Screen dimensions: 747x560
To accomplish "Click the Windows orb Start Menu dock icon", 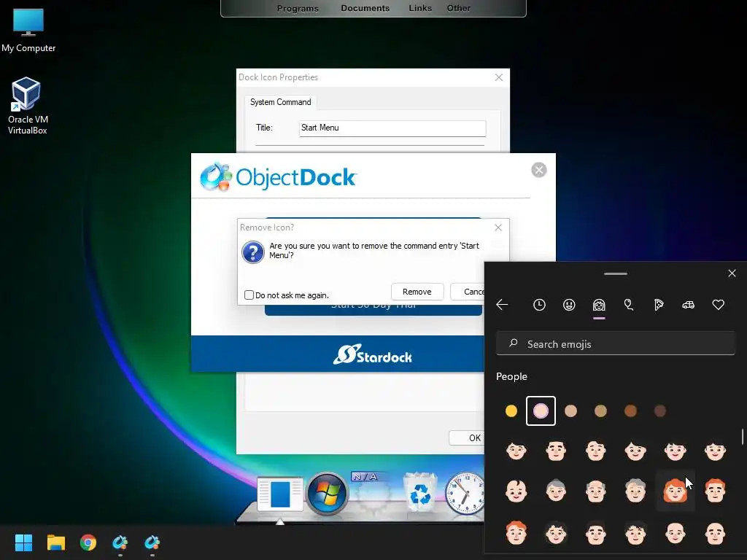I will coord(327,494).
